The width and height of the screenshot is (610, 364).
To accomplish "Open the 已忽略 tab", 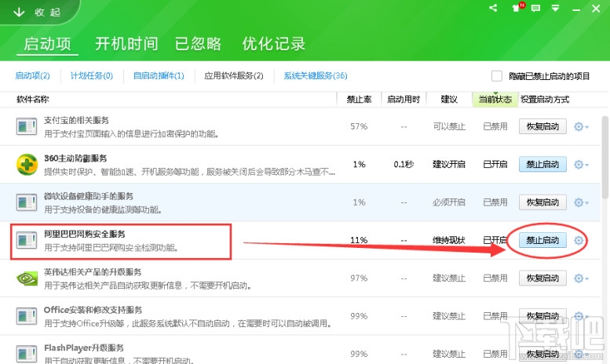I will [x=198, y=44].
